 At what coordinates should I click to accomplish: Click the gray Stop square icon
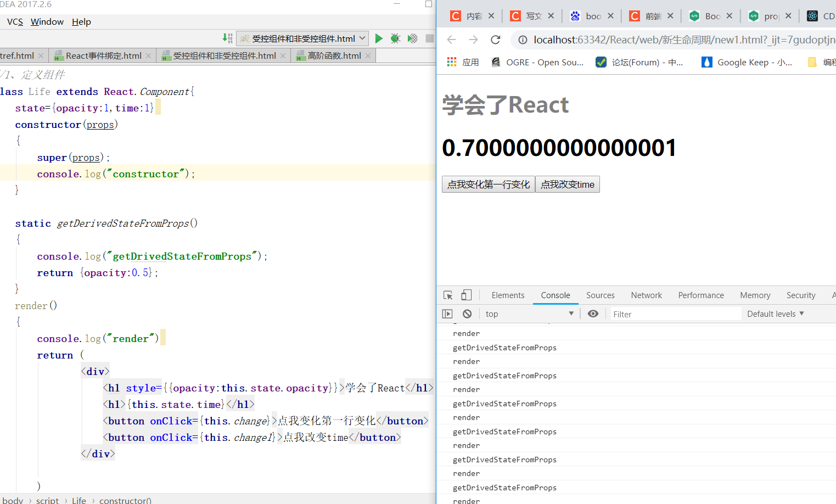tap(429, 38)
